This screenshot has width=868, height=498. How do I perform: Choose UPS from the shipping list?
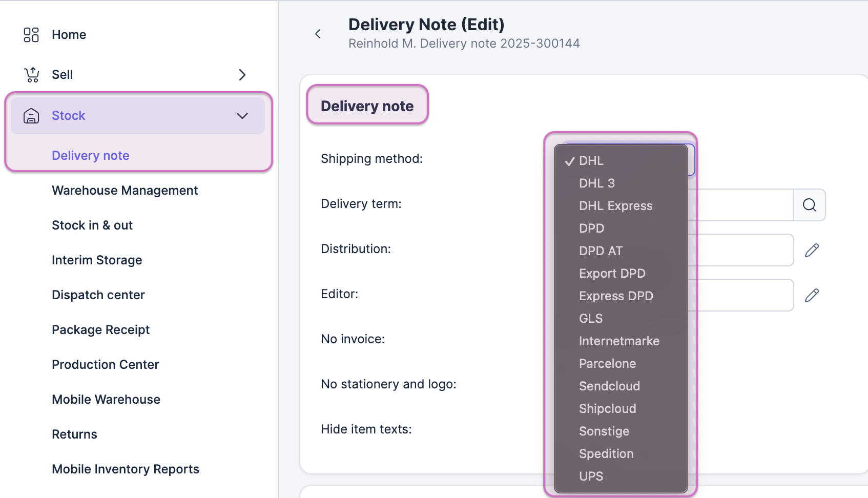[591, 476]
